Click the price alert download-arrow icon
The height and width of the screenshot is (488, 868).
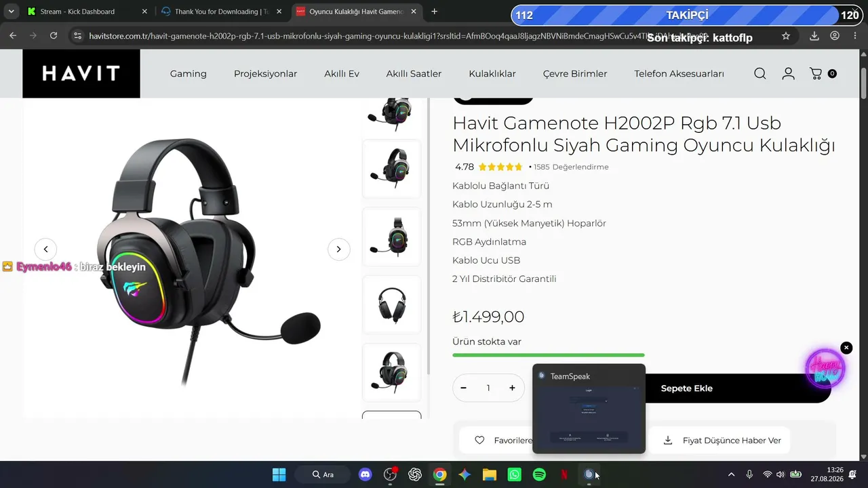(668, 441)
